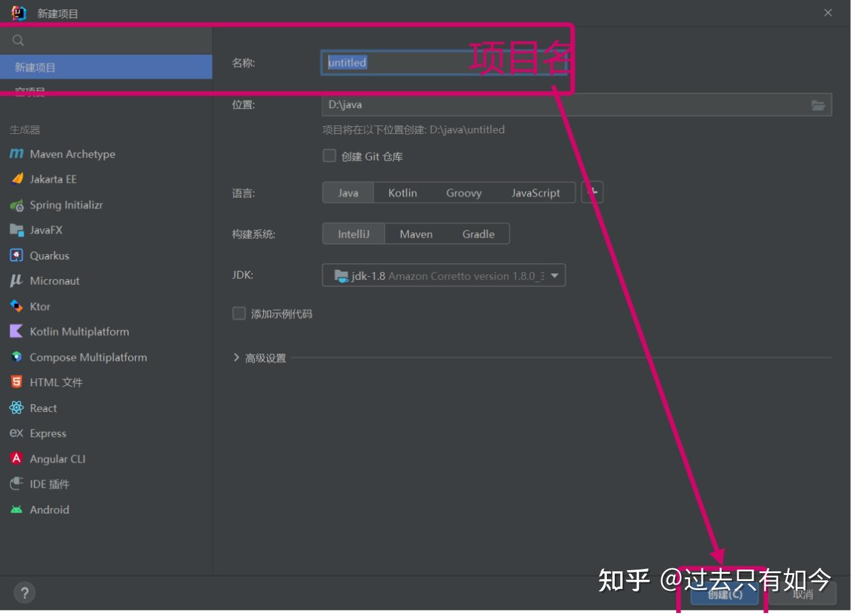
Task: Toggle the add sample code checkbox
Action: click(x=239, y=314)
